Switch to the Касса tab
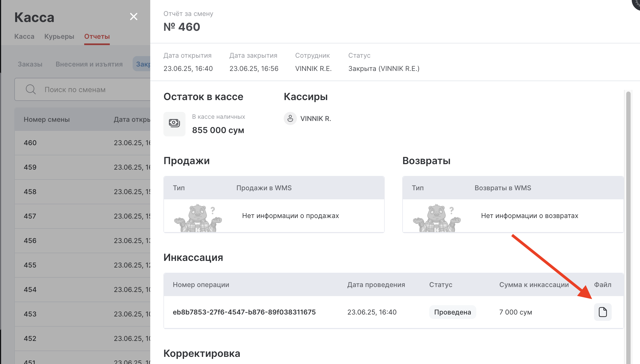640x364 pixels. [x=24, y=37]
